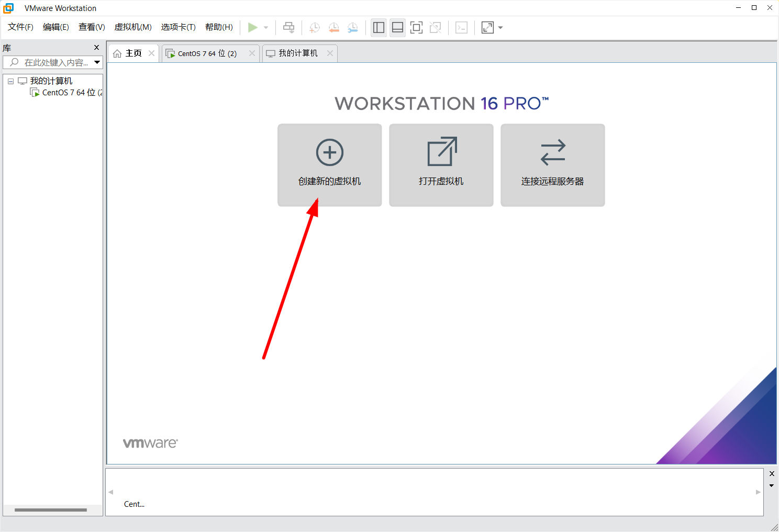
Task: Toggle the library sidebar view icon
Action: pyautogui.click(x=379, y=28)
